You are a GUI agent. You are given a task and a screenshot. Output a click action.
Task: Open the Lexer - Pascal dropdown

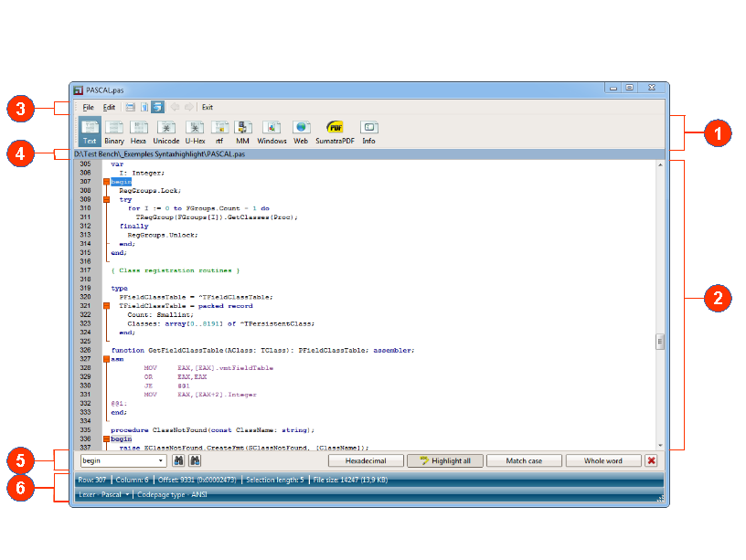[104, 494]
